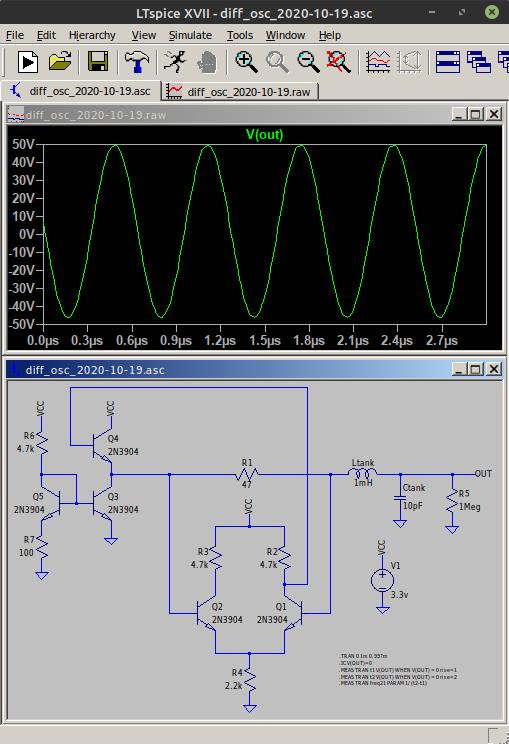Click the Ltank inductor in schematic
The image size is (509, 744).
tap(363, 473)
